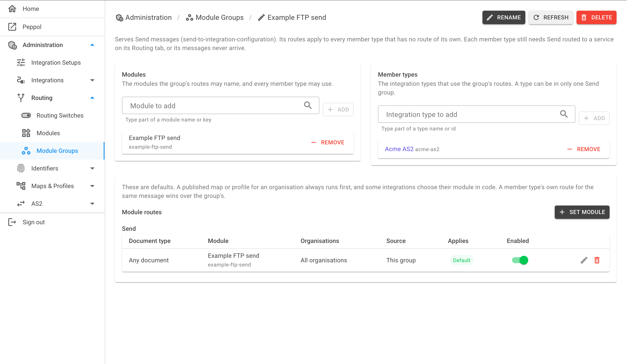Expand the AS2 submenu arrow
Viewport: 627px width, 364px height.
(92, 204)
